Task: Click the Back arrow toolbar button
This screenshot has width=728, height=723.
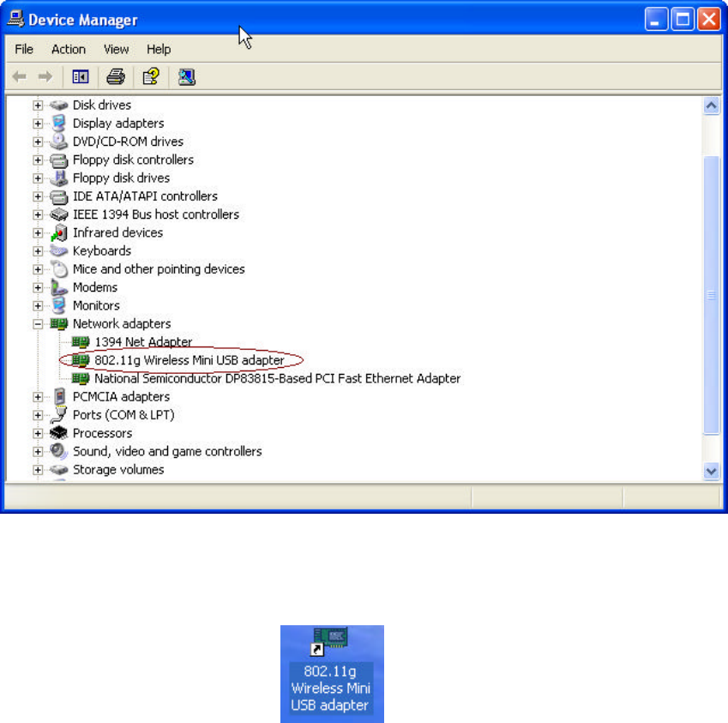Action: (x=20, y=76)
